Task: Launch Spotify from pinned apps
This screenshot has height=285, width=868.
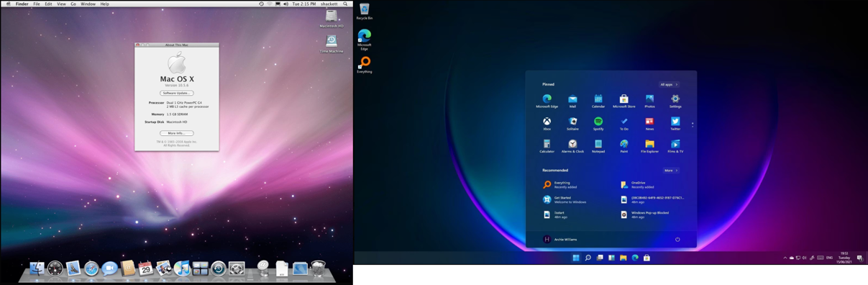Action: click(x=598, y=124)
